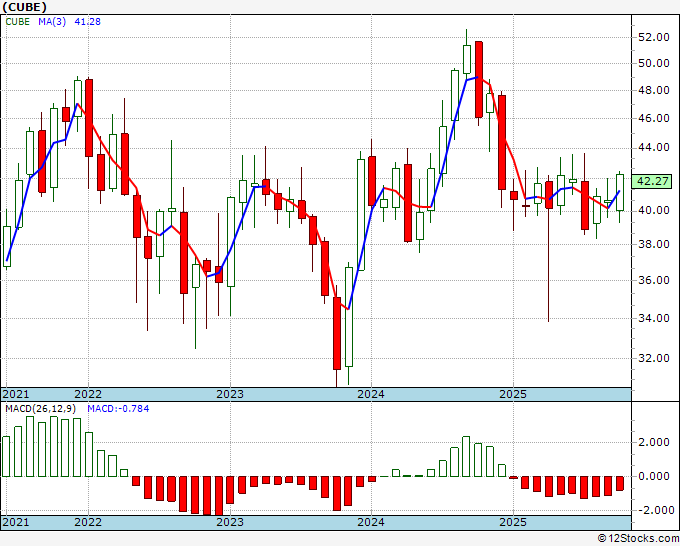Click the (CUBE) ticker title

pos(26,7)
